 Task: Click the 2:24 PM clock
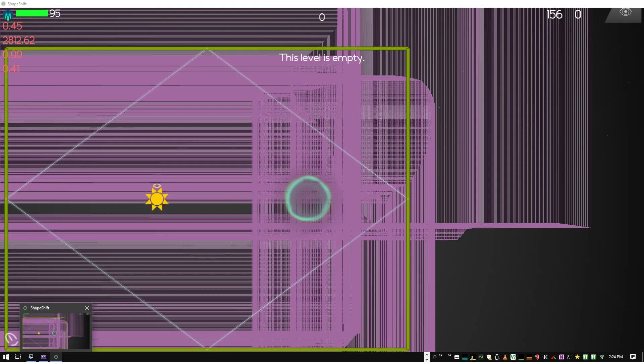click(615, 357)
